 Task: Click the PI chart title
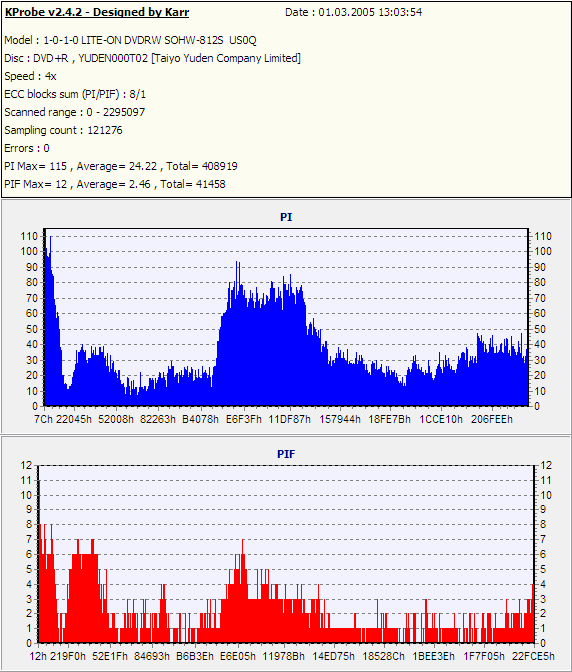pos(286,217)
